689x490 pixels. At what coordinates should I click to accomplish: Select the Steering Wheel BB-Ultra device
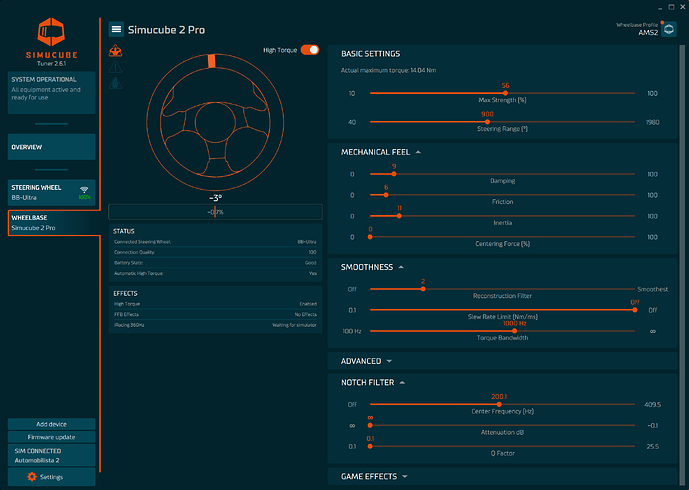coord(52,191)
